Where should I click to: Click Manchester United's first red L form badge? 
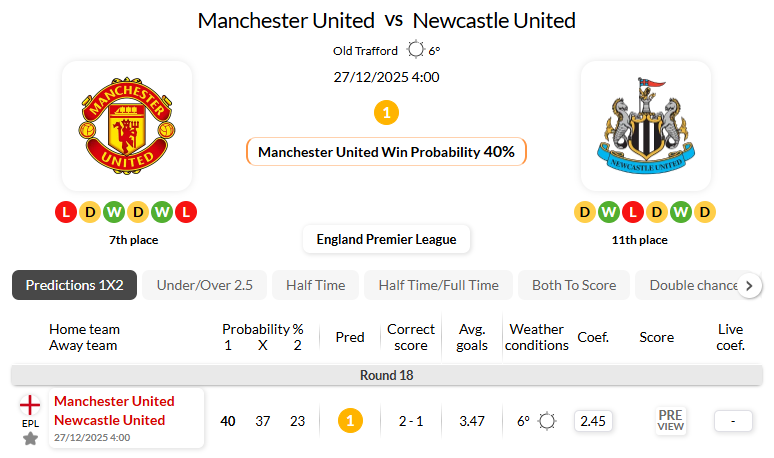(x=66, y=212)
